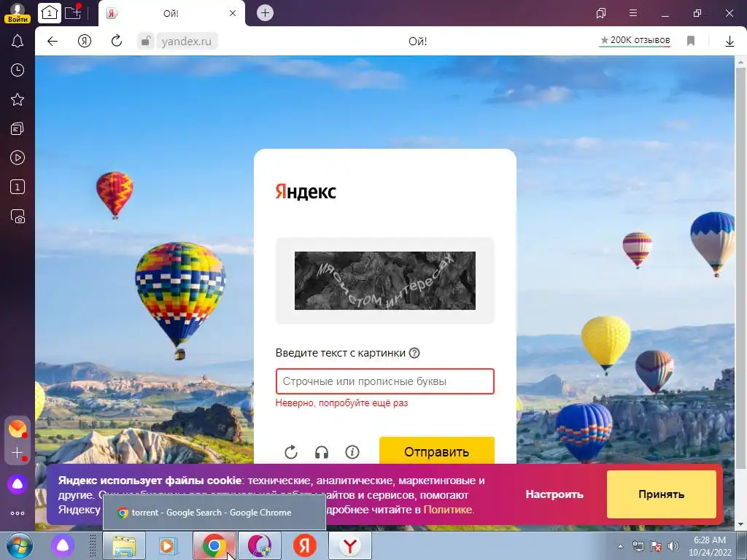This screenshot has height=560, width=747.
Task: Click the Yandex Я home button
Action: 85,41
